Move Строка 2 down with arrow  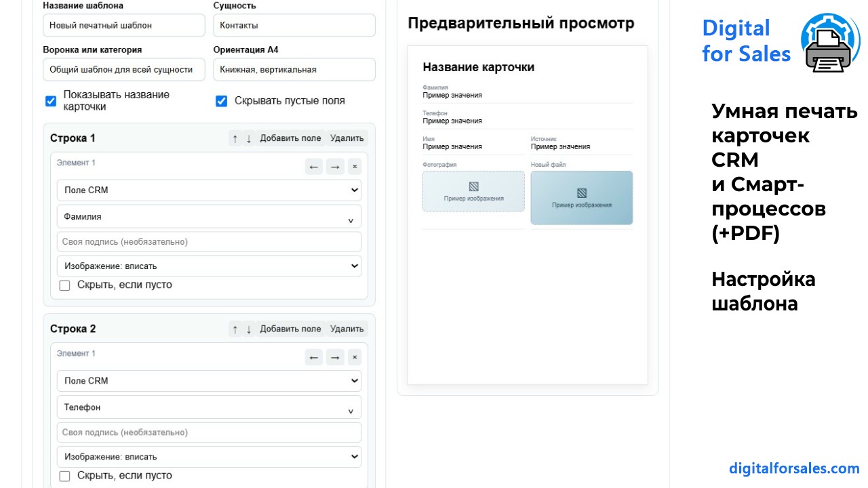click(249, 329)
